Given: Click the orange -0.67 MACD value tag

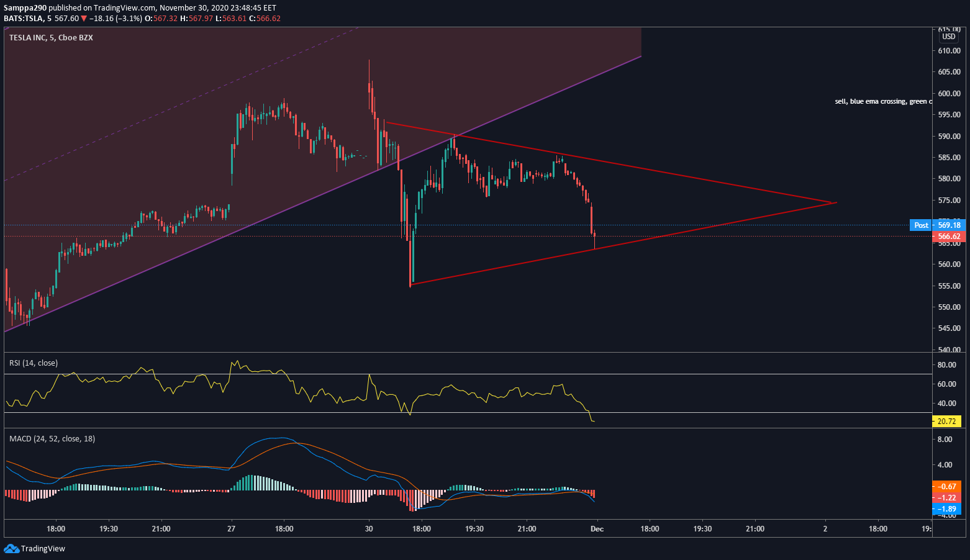Looking at the screenshot, I should (x=946, y=486).
